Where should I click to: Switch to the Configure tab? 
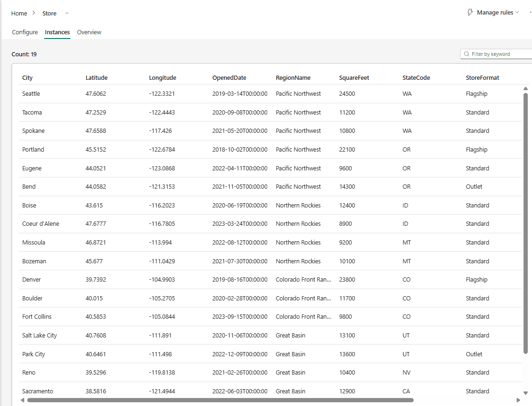(25, 32)
